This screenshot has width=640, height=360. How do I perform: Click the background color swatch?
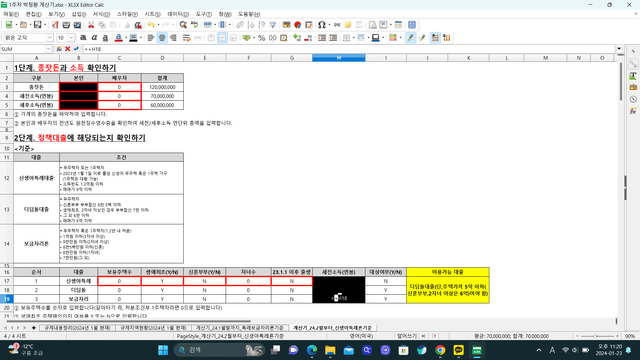(133, 38)
